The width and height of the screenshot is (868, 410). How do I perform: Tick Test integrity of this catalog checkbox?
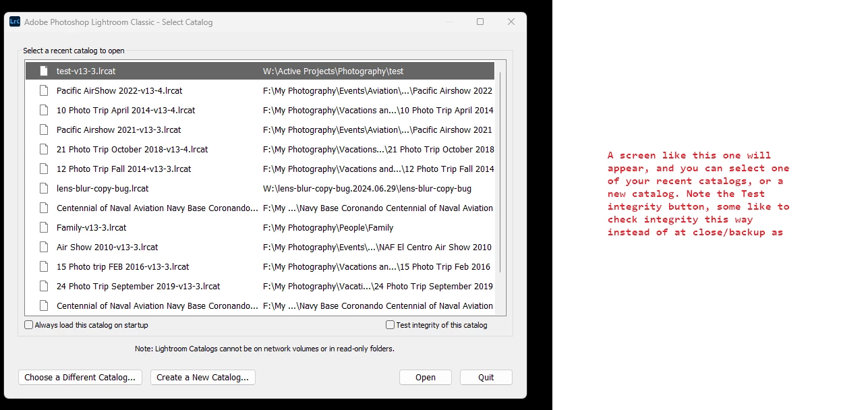(x=390, y=324)
